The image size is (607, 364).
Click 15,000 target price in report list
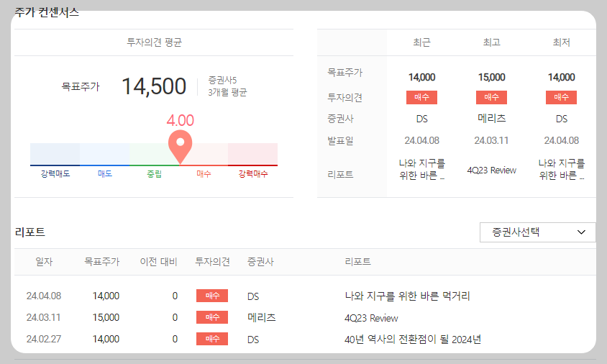(x=106, y=317)
